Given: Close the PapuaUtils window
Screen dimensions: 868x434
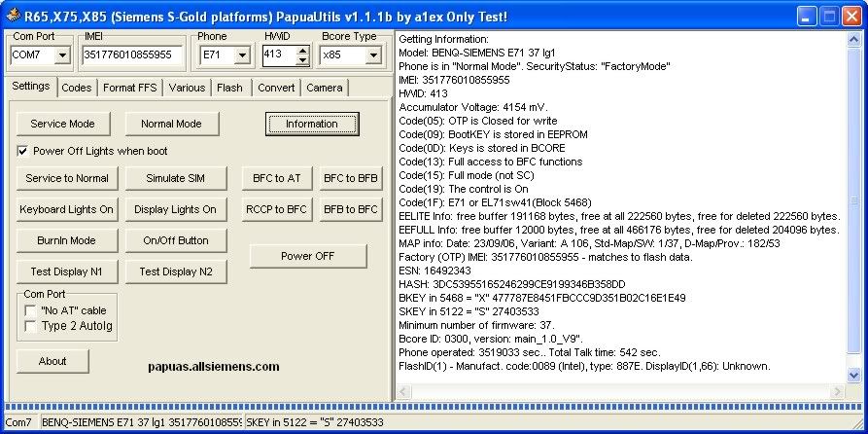Looking at the screenshot, I should pos(851,17).
